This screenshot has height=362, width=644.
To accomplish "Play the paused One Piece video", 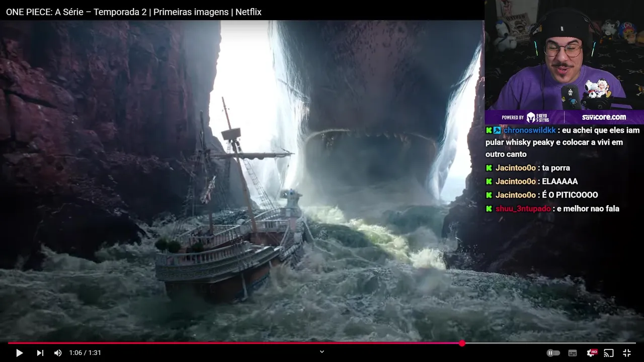I will point(19,353).
